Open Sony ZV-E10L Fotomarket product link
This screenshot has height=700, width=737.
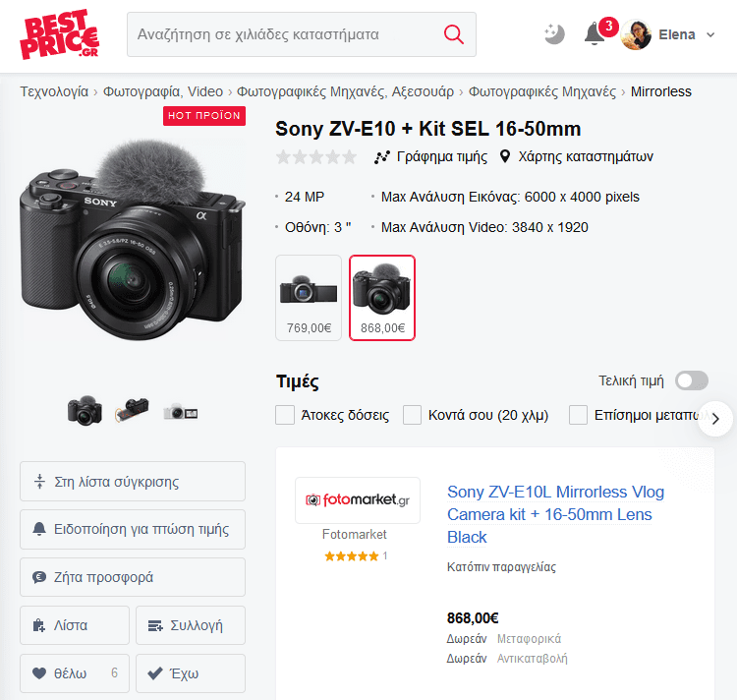point(555,514)
